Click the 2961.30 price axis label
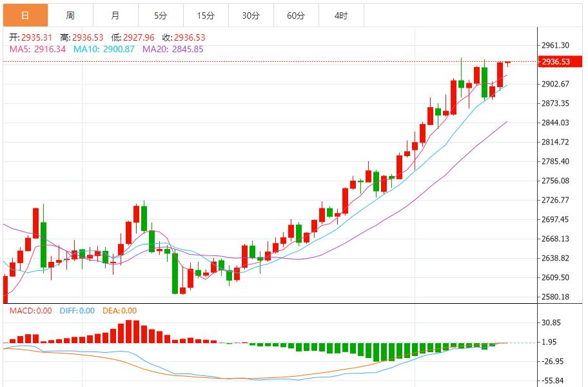 (x=555, y=45)
